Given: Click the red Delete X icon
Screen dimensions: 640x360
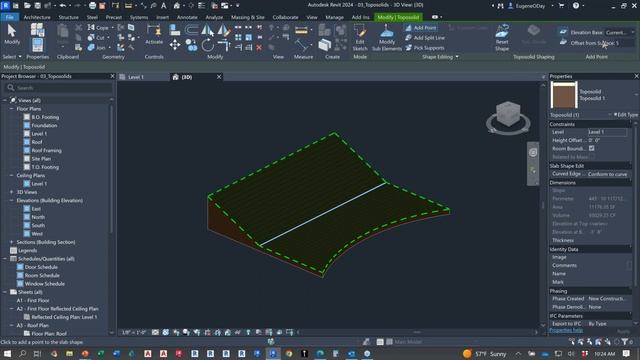Looking at the screenshot, I should (x=259, y=48).
